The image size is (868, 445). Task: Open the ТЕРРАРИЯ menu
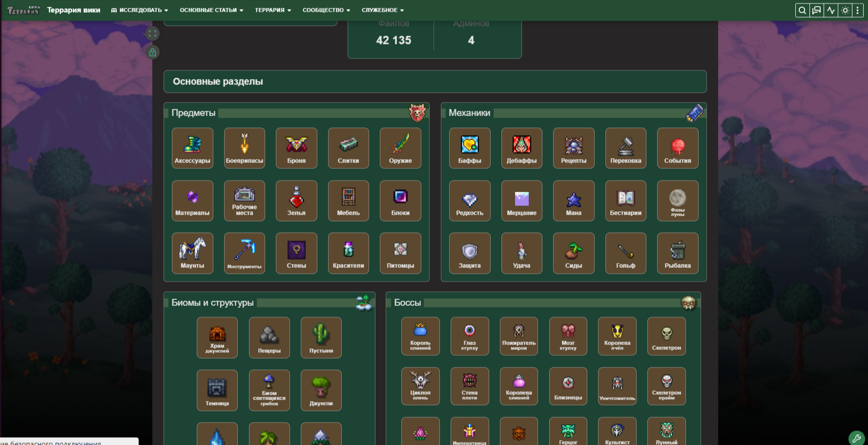pyautogui.click(x=273, y=10)
